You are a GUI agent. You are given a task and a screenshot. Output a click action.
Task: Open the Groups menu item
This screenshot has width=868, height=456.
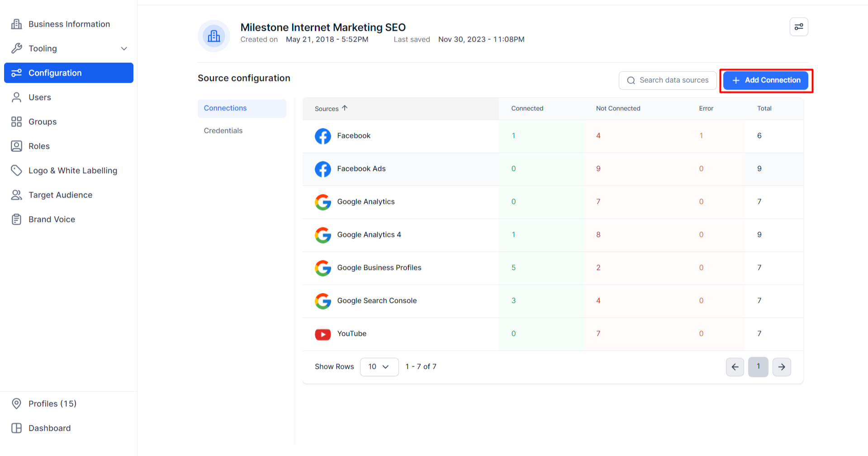(69, 122)
